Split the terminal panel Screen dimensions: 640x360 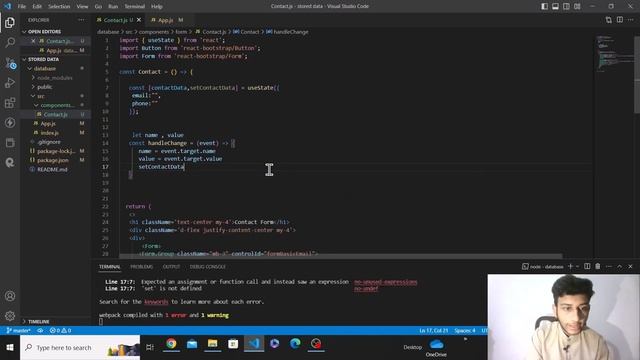(x=587, y=266)
